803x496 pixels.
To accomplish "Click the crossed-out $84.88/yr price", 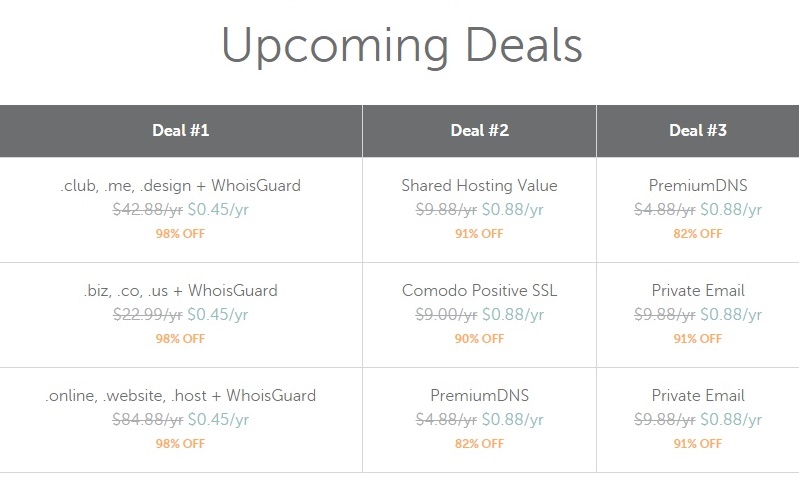I will 147,420.
